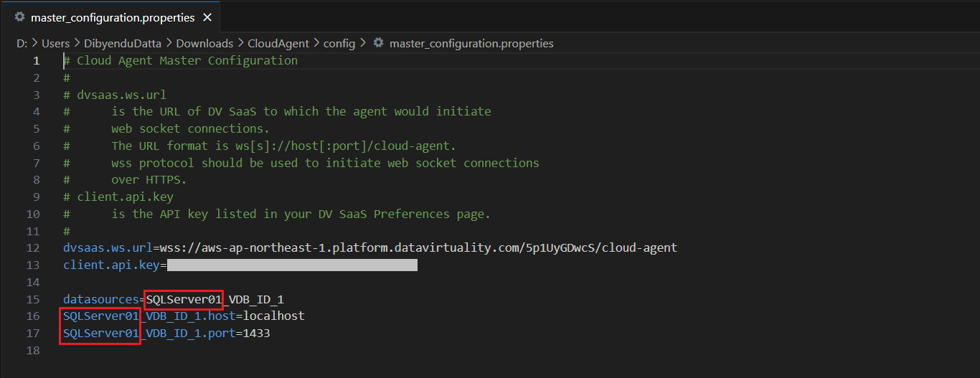The width and height of the screenshot is (980, 378).
Task: Place cursor on the dvsaas.ws.url key on line 12
Action: coord(108,247)
